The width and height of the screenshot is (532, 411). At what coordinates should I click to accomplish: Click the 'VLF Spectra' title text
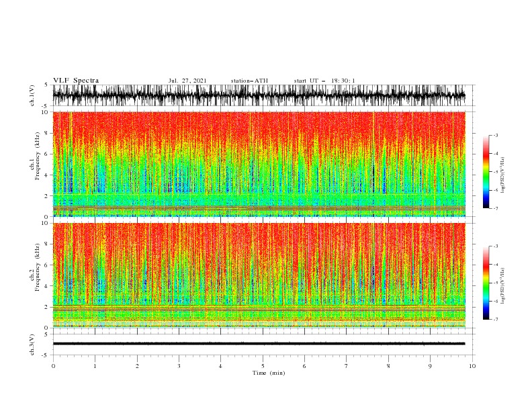[76, 81]
